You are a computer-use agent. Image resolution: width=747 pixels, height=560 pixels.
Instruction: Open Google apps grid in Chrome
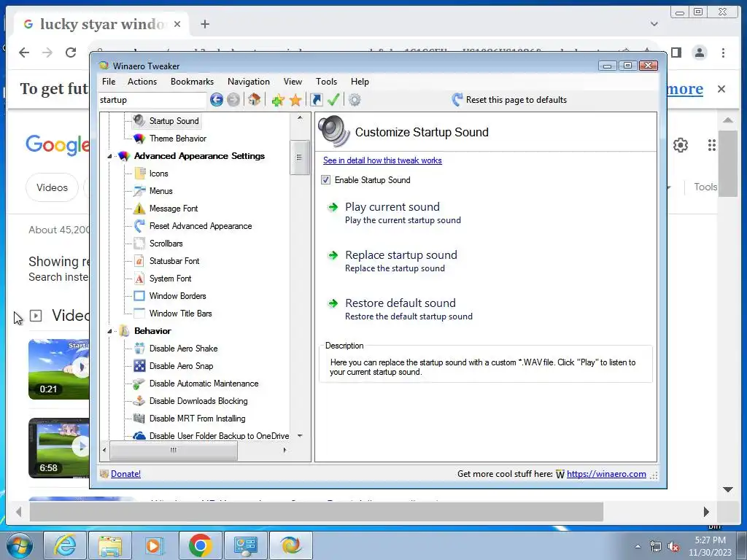pos(712,145)
